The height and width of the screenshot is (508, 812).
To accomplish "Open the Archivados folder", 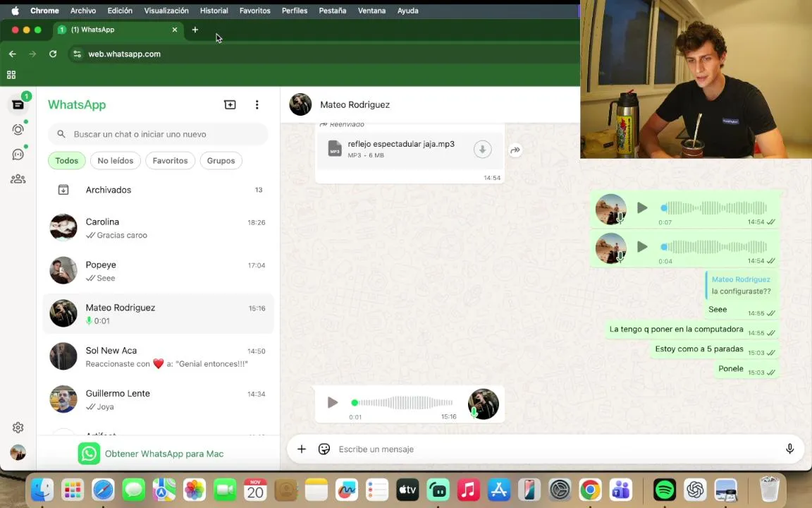I will coord(159,190).
